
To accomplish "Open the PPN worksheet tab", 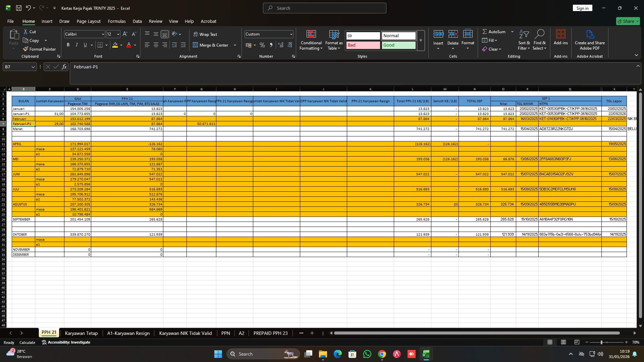I will (x=225, y=333).
